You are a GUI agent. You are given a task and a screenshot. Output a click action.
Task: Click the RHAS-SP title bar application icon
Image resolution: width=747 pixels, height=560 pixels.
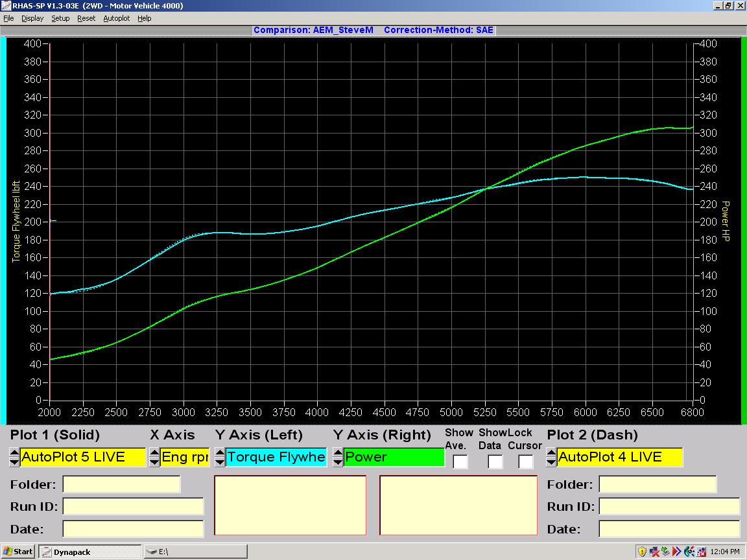pyautogui.click(x=6, y=6)
